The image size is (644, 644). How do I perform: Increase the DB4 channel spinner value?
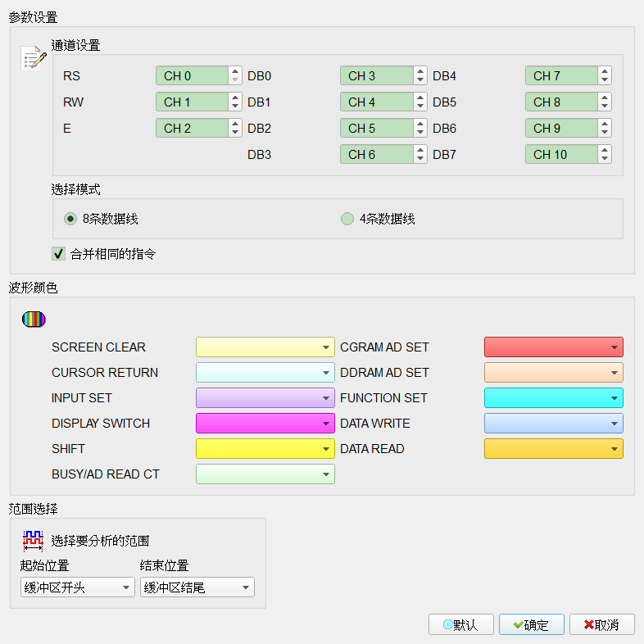tap(604, 71)
